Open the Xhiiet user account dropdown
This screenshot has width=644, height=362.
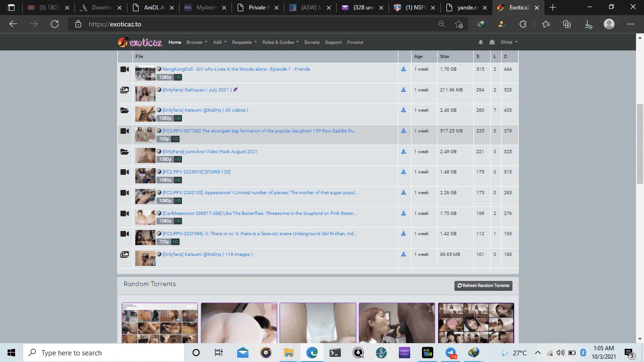pyautogui.click(x=509, y=42)
